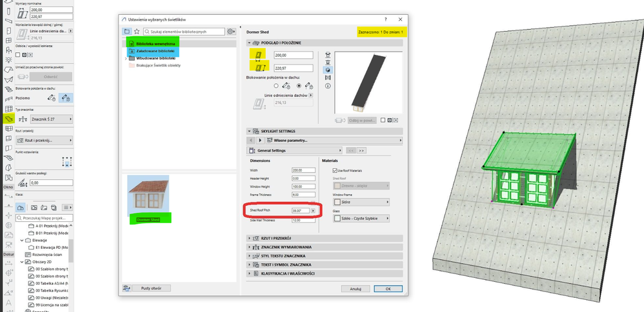Click Side Wall Thickness value field

(x=303, y=220)
